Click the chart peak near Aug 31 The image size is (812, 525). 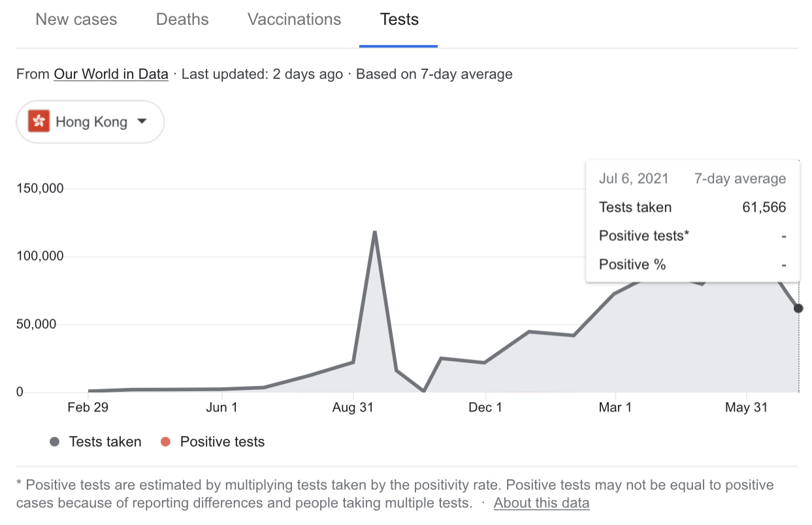click(x=374, y=232)
